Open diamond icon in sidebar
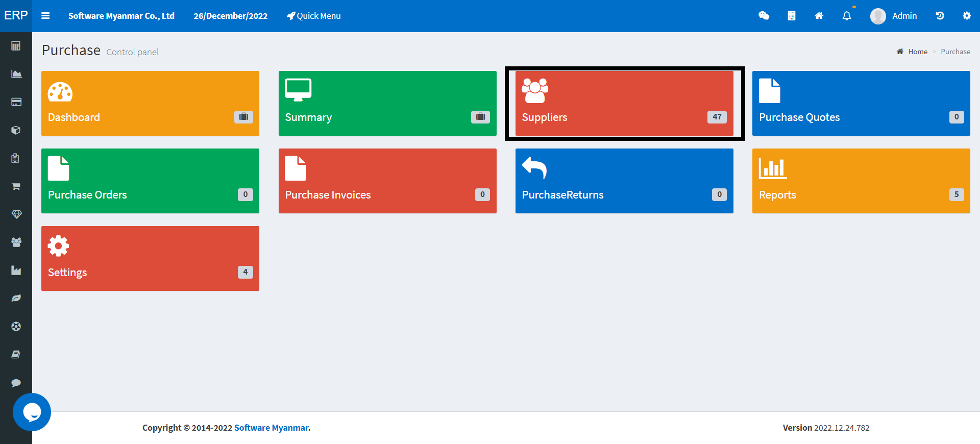 coord(16,214)
